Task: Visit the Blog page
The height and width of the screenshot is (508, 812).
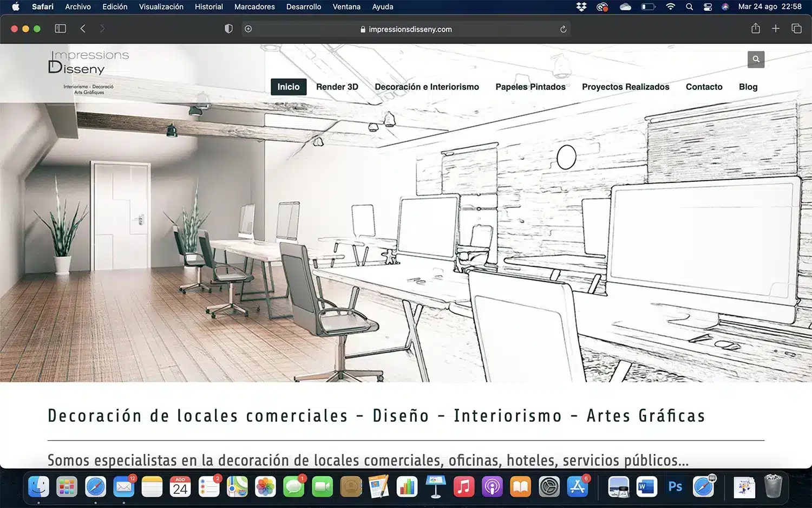Action: (748, 87)
